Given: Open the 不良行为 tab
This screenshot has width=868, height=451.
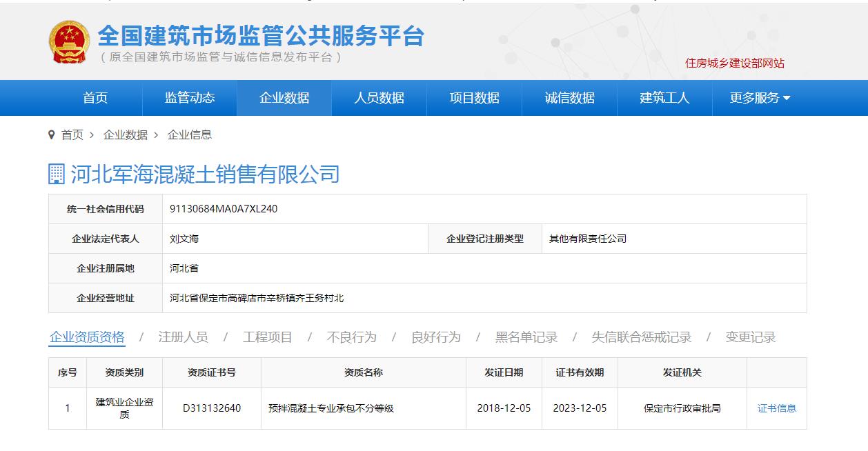Looking at the screenshot, I should point(352,337).
